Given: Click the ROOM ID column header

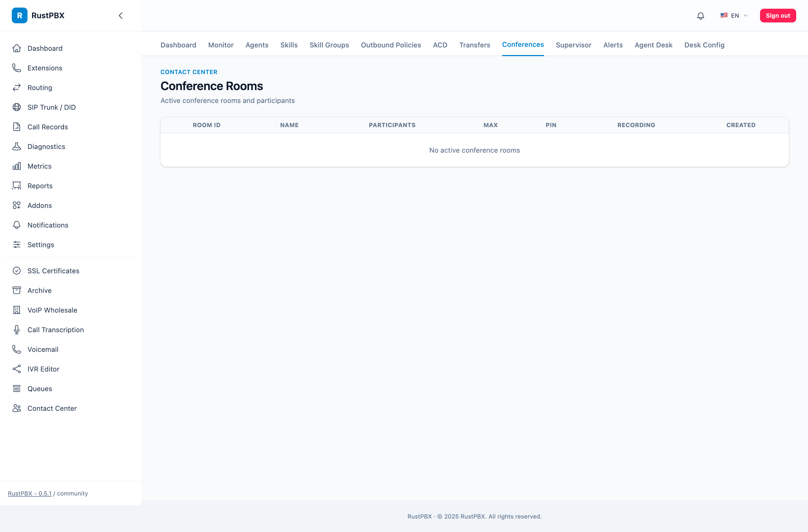Looking at the screenshot, I should (206, 125).
